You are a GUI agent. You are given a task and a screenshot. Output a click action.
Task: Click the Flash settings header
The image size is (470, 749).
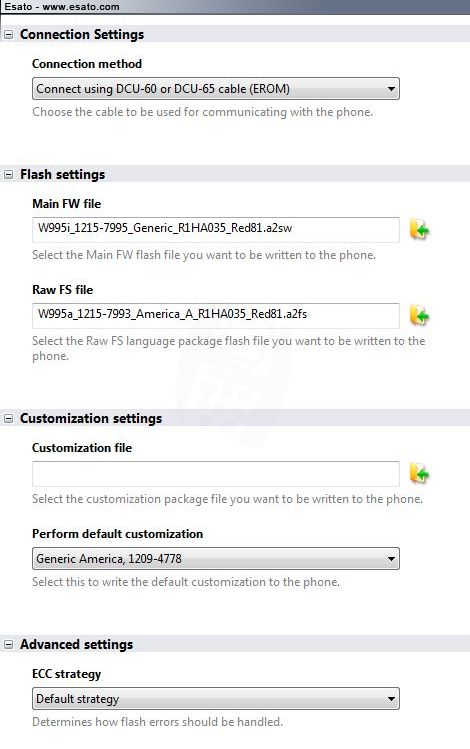(63, 174)
